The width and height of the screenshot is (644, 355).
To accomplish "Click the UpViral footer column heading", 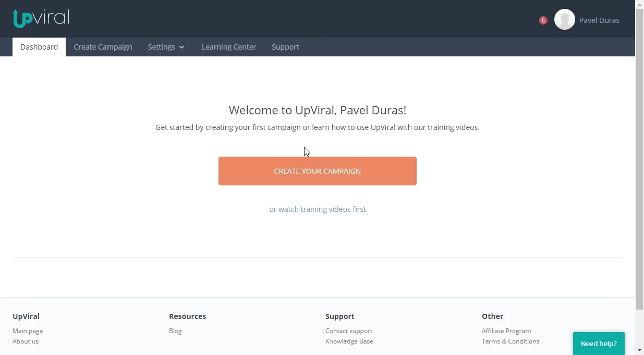I will [26, 316].
